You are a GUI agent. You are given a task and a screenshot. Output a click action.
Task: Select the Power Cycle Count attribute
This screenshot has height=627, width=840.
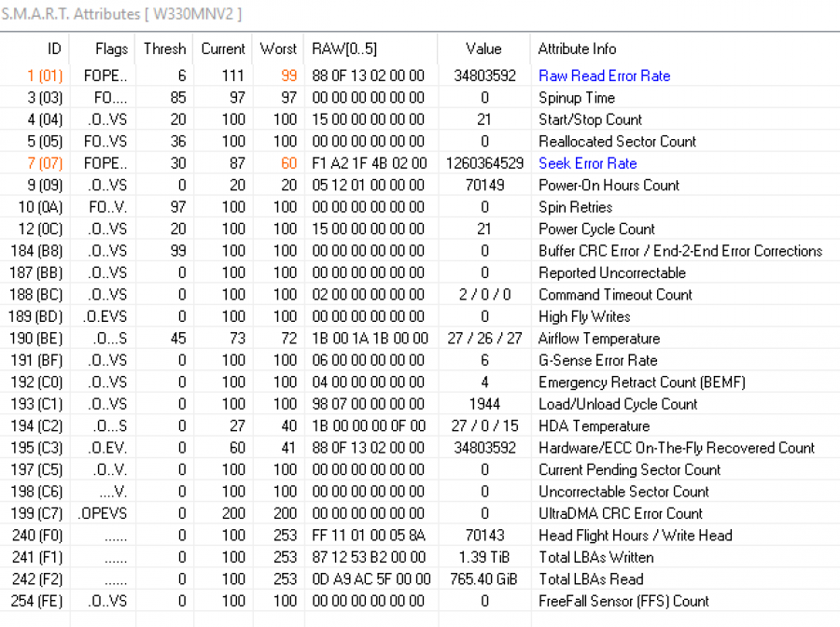click(x=420, y=229)
